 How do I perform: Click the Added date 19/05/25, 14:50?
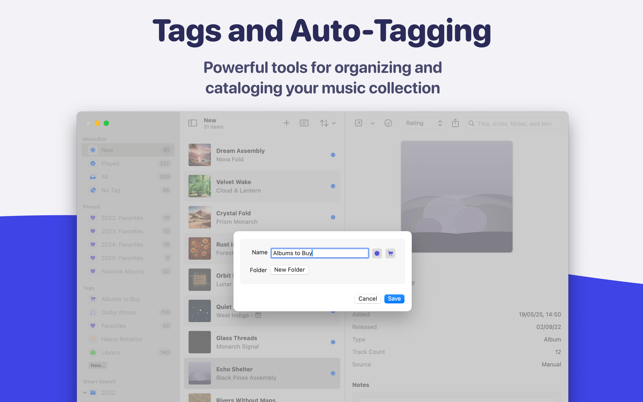coord(540,315)
